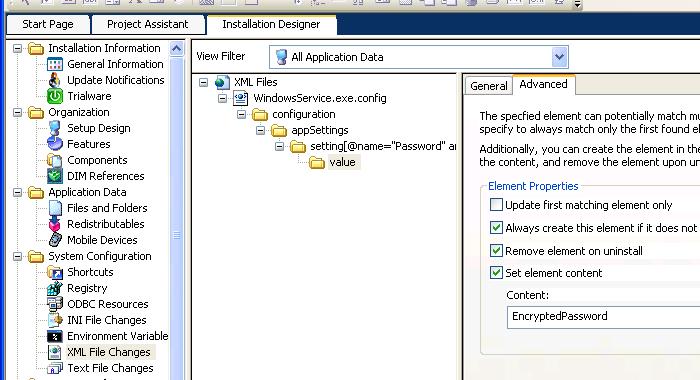The height and width of the screenshot is (380, 700).
Task: Select the appSettings folder icon
Action: [279, 131]
